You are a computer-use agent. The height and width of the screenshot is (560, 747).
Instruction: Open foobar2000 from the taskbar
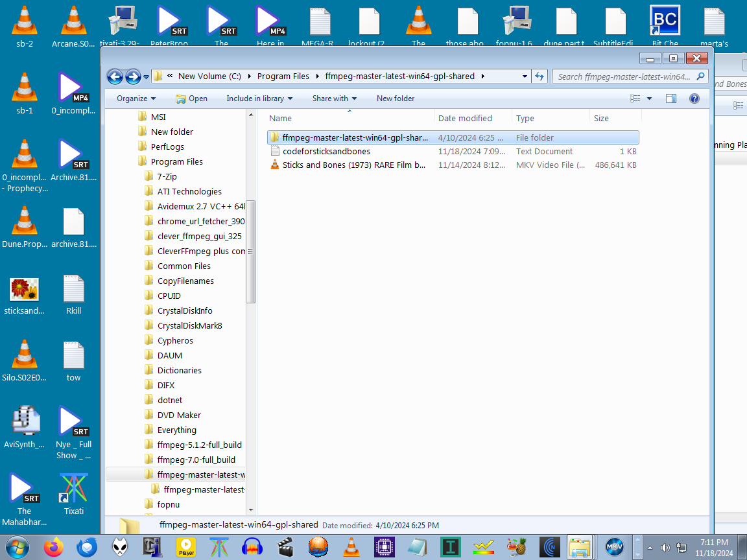120,547
